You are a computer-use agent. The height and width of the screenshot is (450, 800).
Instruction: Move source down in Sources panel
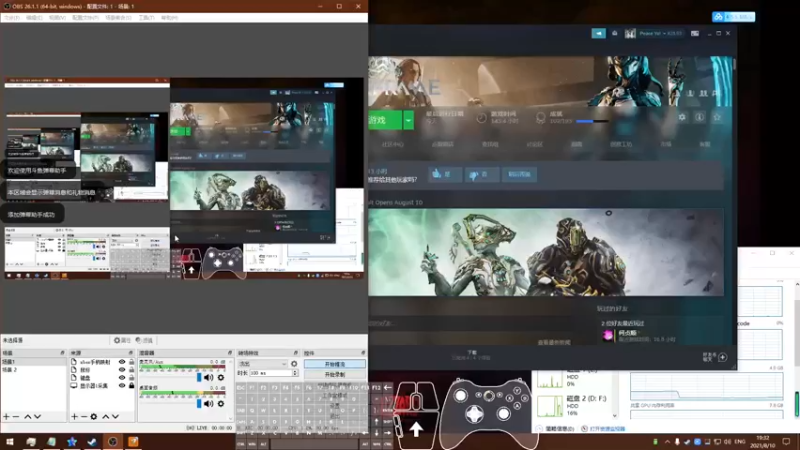pos(115,417)
